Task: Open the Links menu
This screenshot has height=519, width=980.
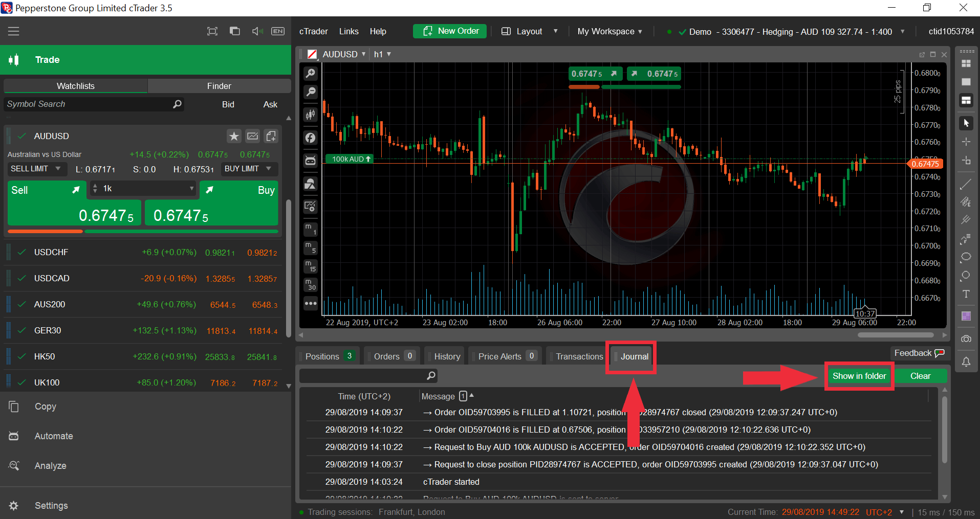Action: click(349, 31)
